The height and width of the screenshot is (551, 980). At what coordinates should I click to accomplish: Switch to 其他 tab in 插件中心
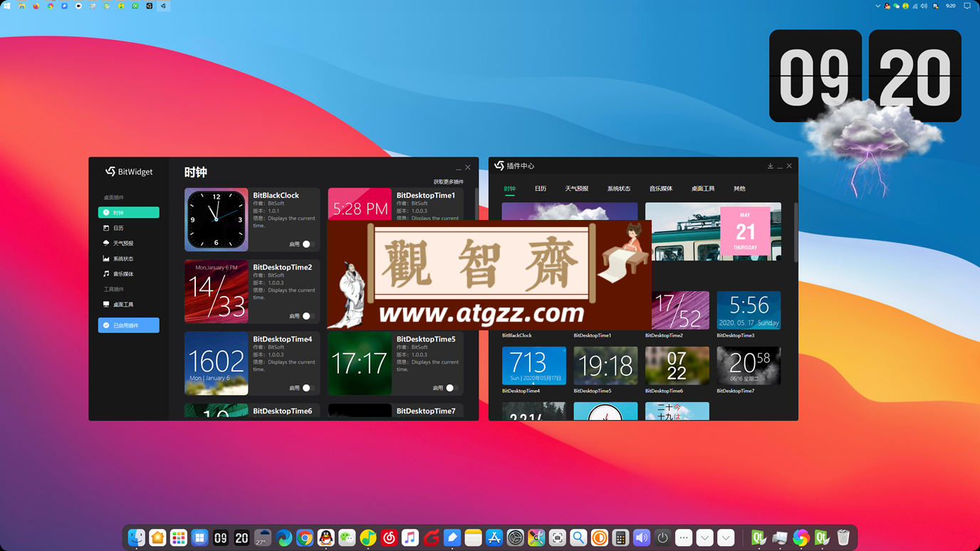click(x=739, y=189)
